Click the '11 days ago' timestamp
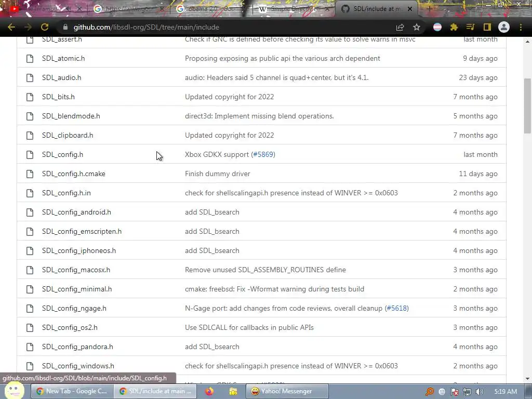Image resolution: width=532 pixels, height=399 pixels. [x=478, y=174]
